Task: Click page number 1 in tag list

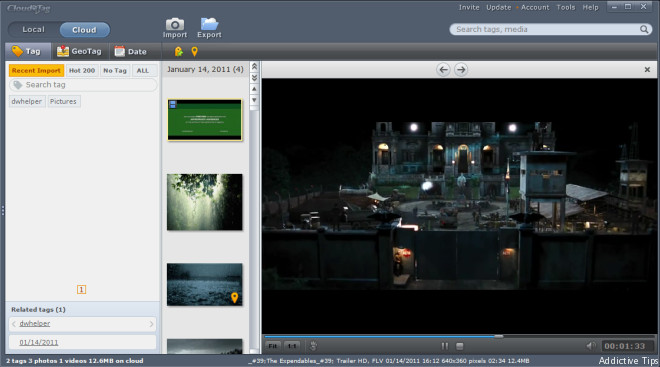Action: point(81,290)
